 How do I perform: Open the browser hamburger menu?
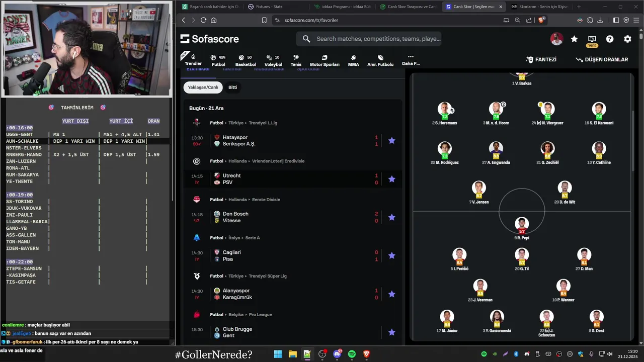(x=636, y=20)
